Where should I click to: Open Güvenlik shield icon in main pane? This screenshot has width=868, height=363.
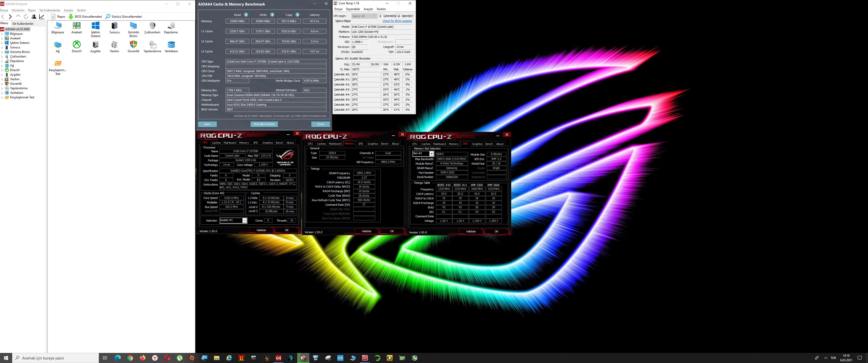(x=133, y=47)
